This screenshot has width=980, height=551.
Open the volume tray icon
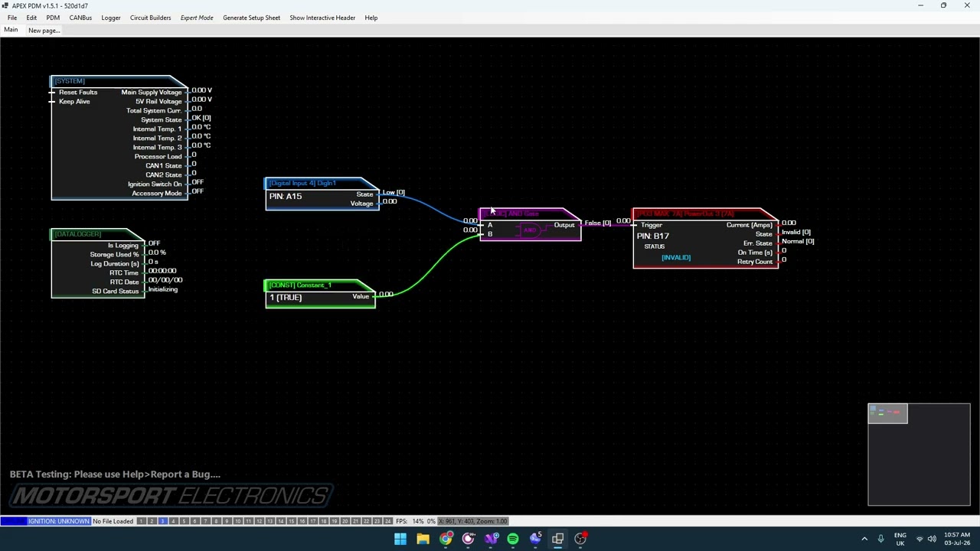[x=932, y=539]
